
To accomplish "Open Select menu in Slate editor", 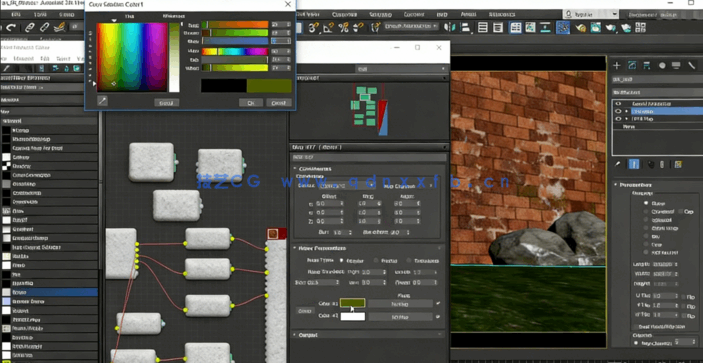I will tap(63, 58).
